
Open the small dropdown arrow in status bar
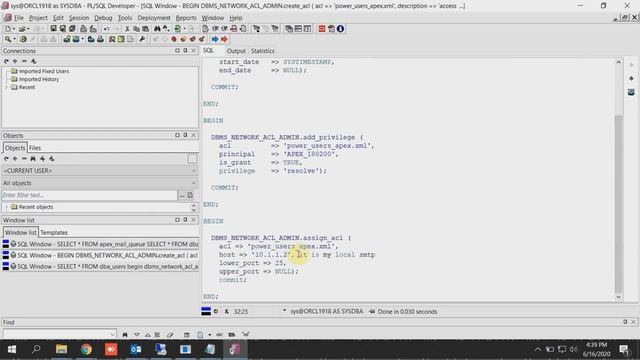point(284,311)
